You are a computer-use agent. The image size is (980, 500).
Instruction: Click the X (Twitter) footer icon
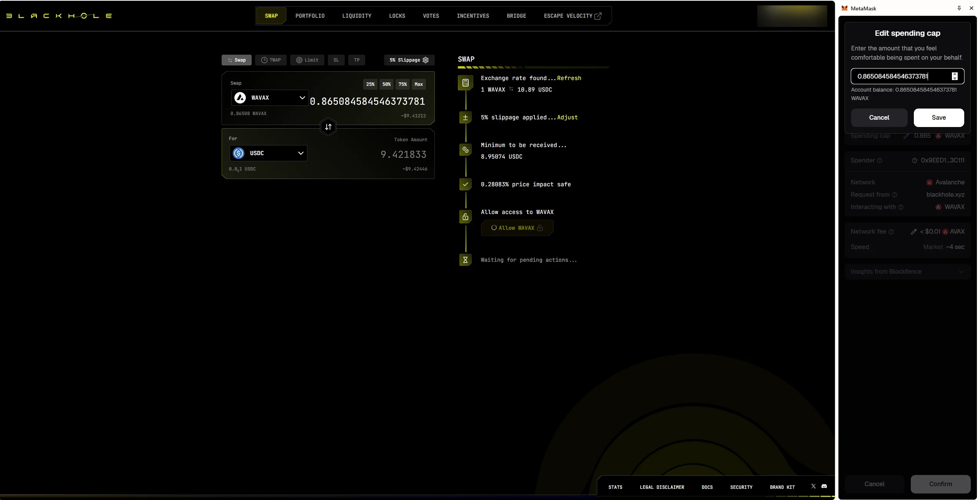point(813,487)
